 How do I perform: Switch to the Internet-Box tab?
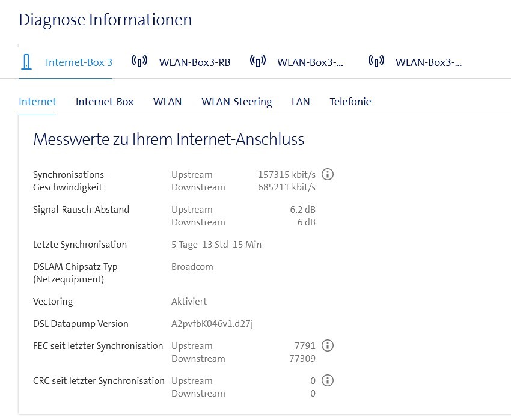point(105,102)
